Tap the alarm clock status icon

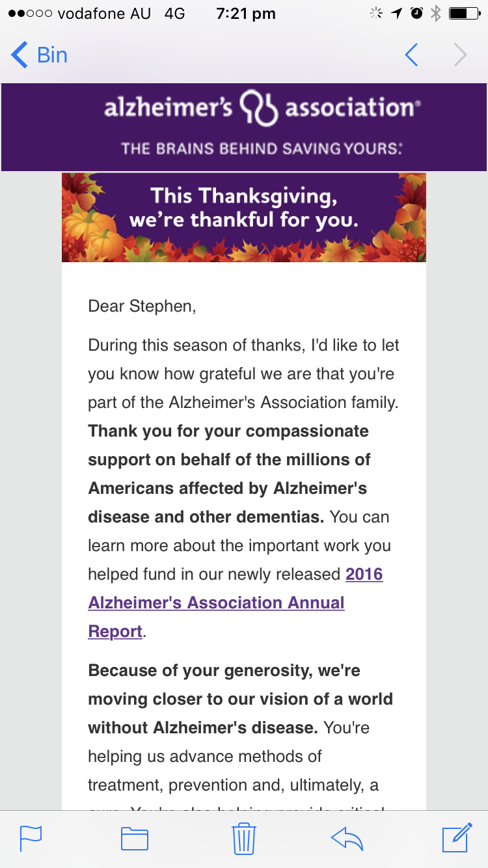[x=417, y=13]
